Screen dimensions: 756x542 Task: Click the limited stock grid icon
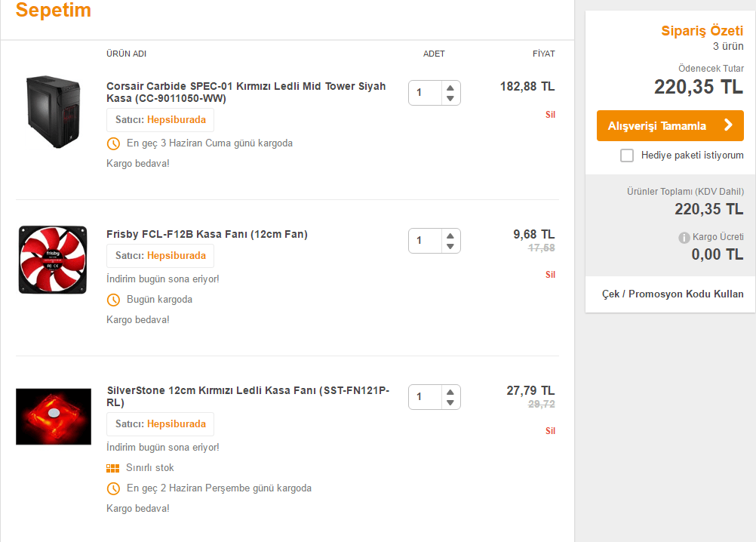(113, 468)
